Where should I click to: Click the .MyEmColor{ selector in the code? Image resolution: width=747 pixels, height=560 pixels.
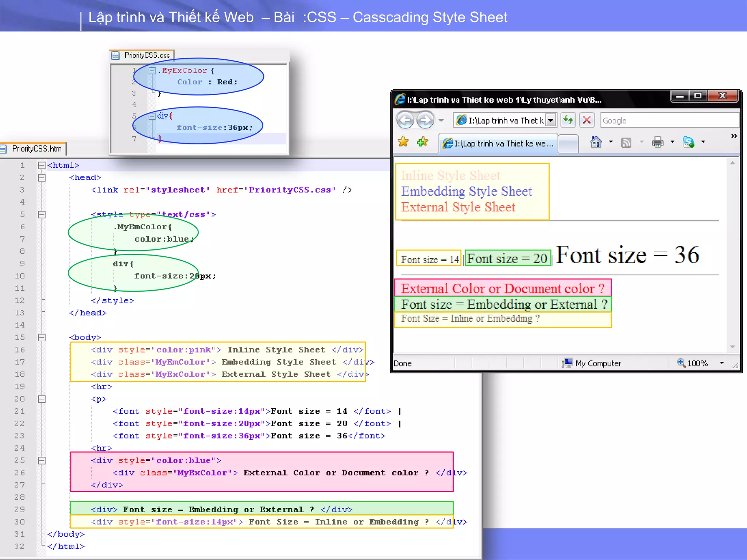tap(143, 227)
